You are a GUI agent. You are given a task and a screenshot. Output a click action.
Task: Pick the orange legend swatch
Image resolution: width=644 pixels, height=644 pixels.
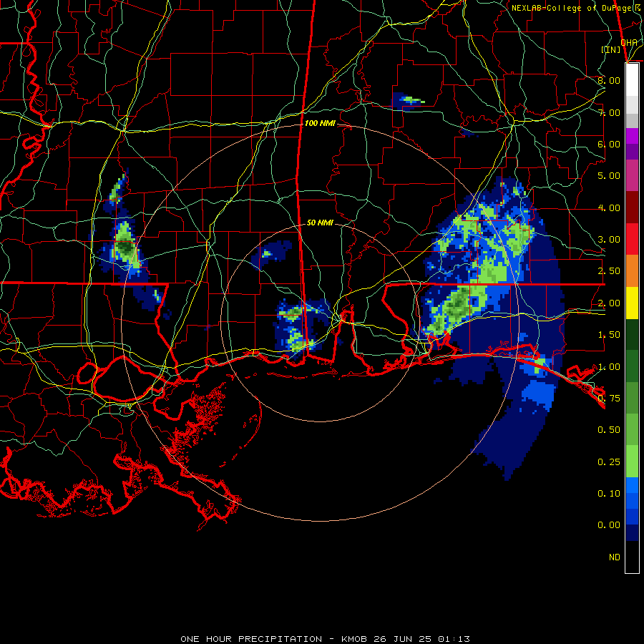coord(632,271)
